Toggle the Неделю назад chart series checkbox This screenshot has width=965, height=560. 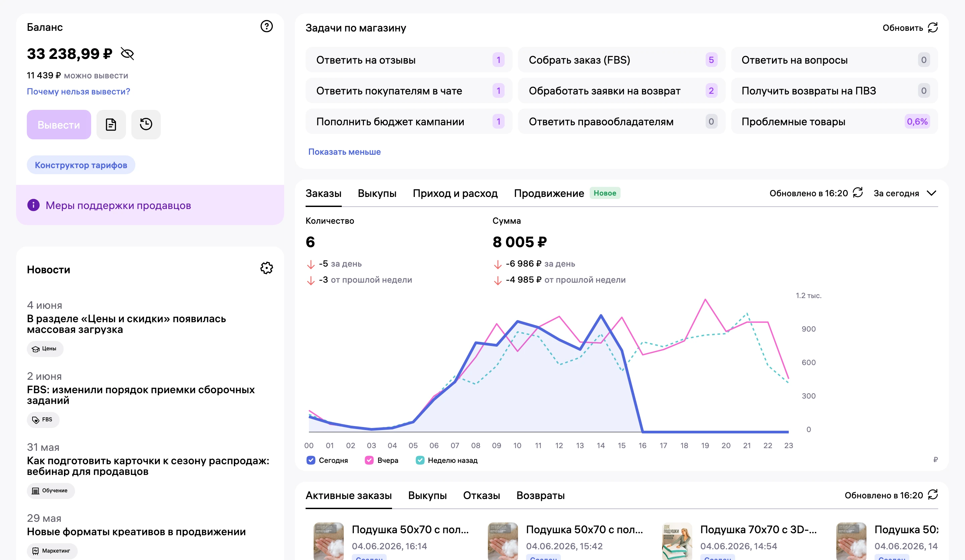pyautogui.click(x=420, y=460)
